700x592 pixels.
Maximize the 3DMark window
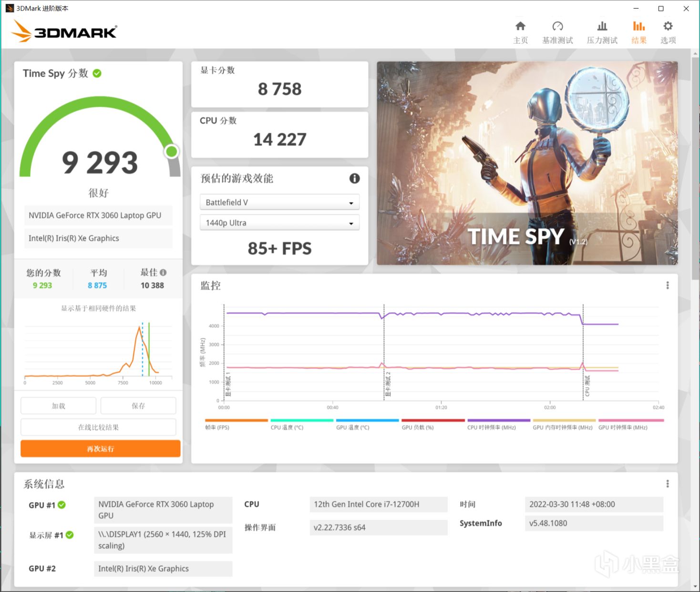tap(661, 9)
